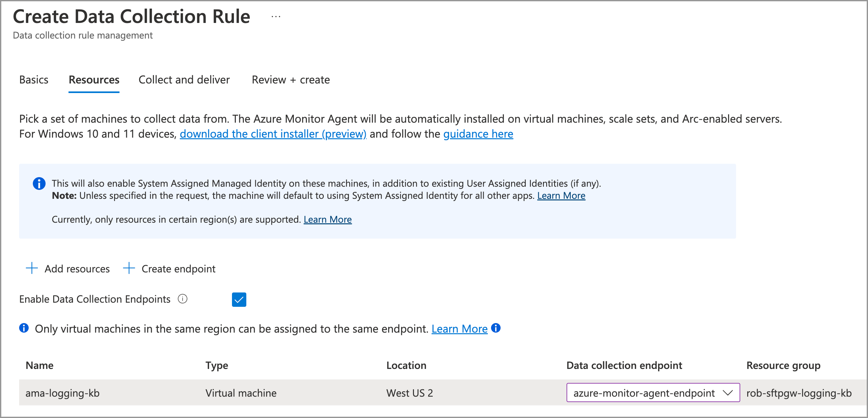Click 'download the client installer (preview)' link

(x=273, y=134)
